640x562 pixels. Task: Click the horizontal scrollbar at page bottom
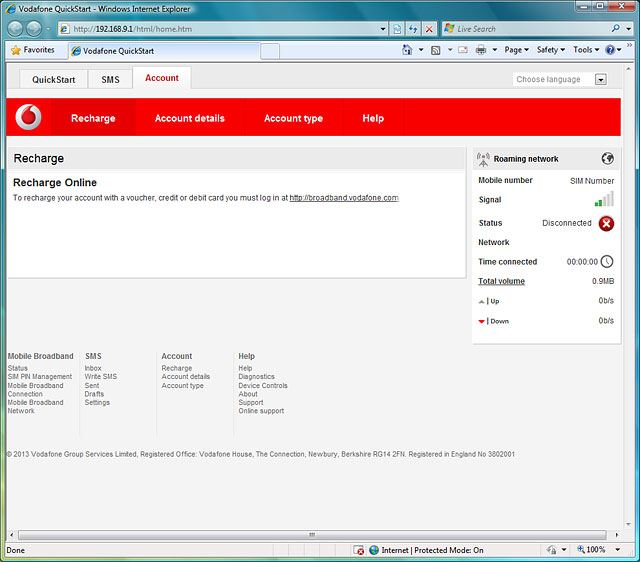(x=311, y=535)
